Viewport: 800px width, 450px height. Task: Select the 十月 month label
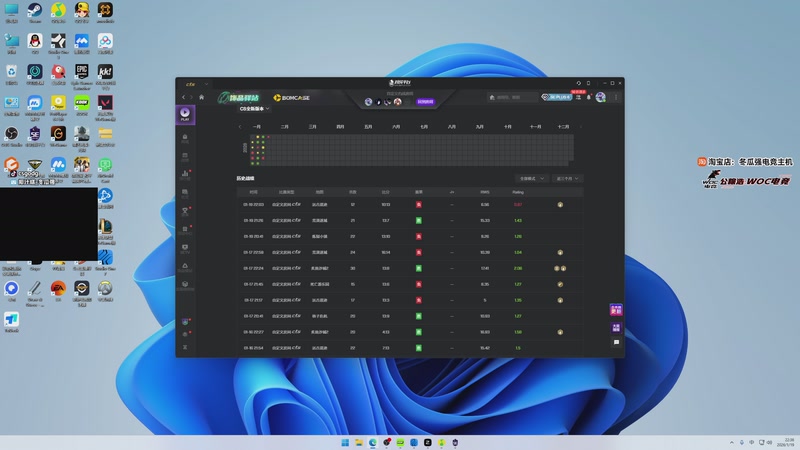[x=507, y=127]
